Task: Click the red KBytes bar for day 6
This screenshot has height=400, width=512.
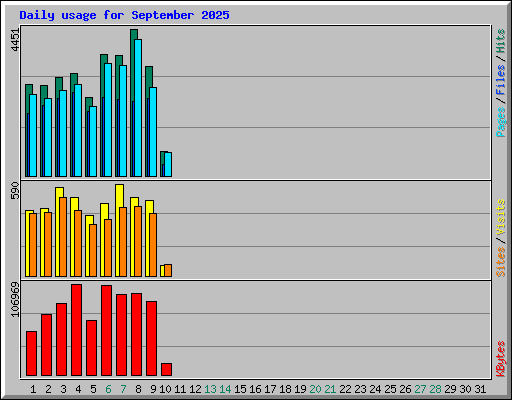Action: click(x=106, y=330)
